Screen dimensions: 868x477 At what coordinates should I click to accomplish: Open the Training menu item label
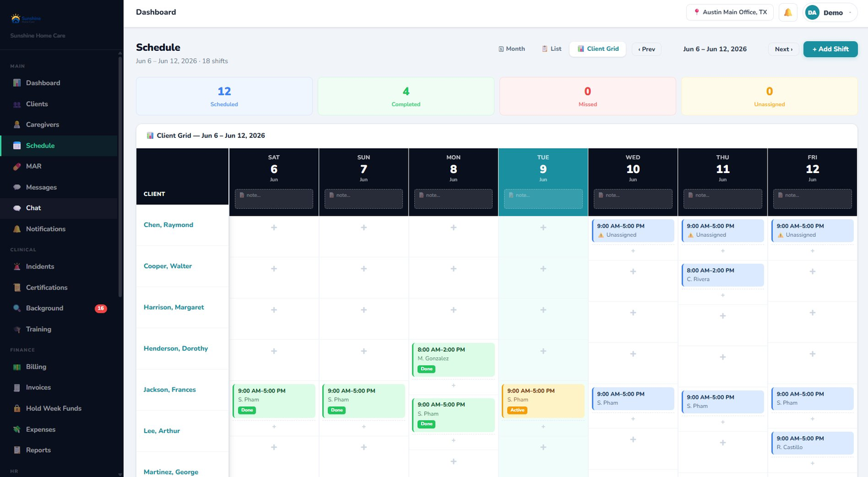38,329
